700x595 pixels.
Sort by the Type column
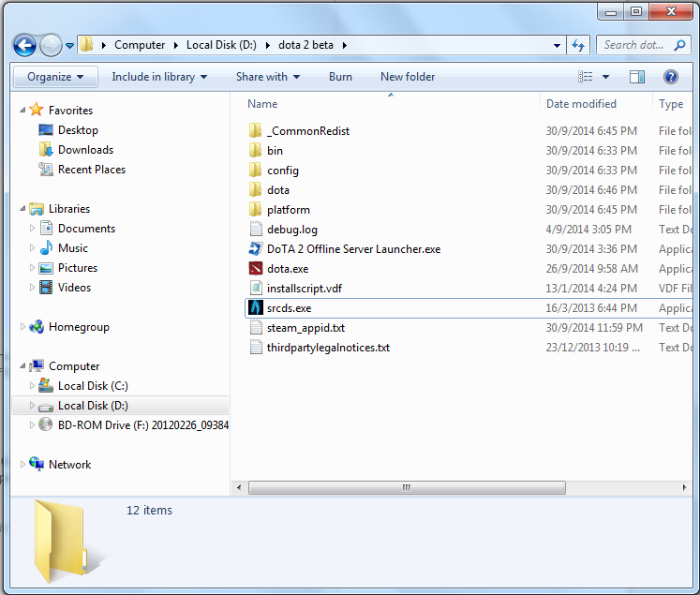point(671,104)
